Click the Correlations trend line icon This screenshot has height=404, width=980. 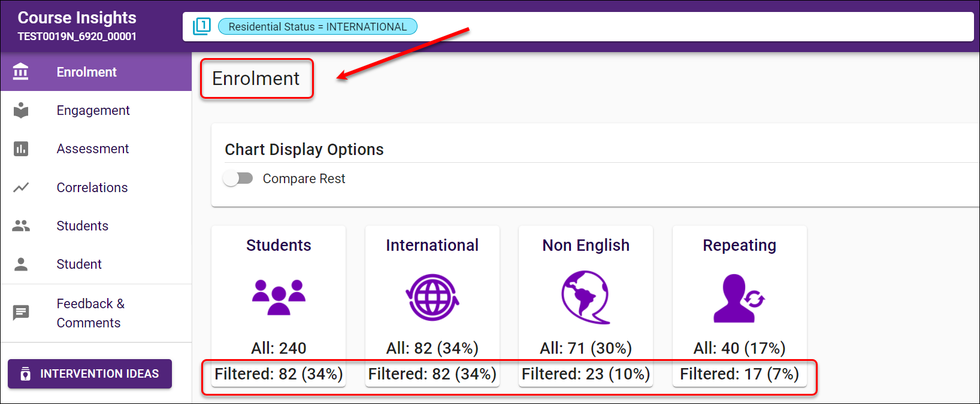tap(21, 187)
